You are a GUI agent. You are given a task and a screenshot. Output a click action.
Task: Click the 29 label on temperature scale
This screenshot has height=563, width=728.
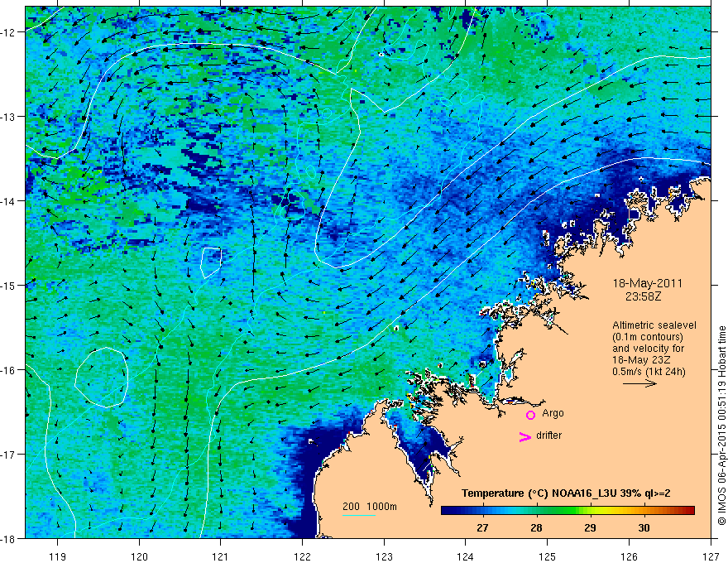[590, 527]
